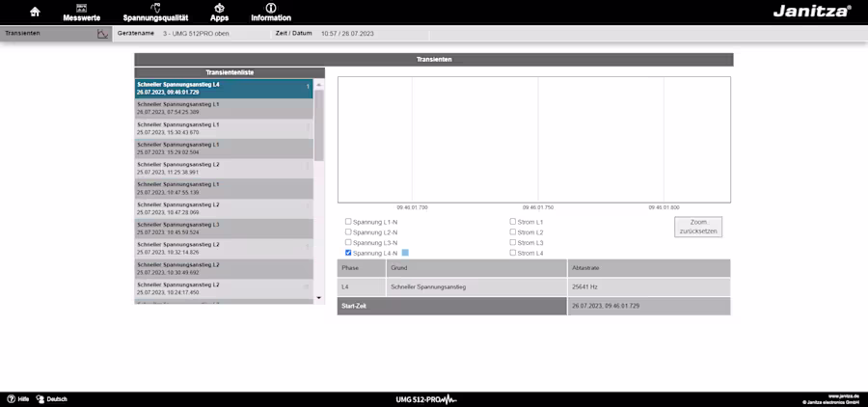Click the Transienten chart icon
Image resolution: width=868 pixels, height=407 pixels.
(103, 34)
